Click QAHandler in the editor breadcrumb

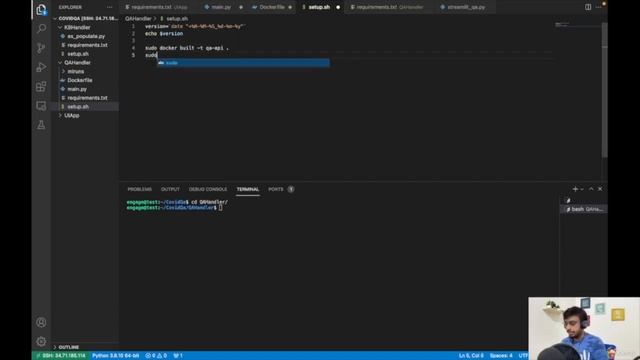138,19
